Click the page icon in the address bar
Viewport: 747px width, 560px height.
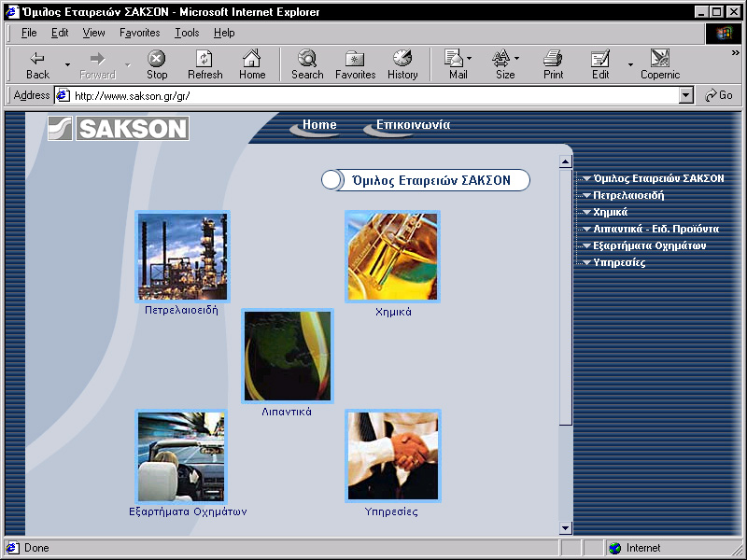coord(63,96)
